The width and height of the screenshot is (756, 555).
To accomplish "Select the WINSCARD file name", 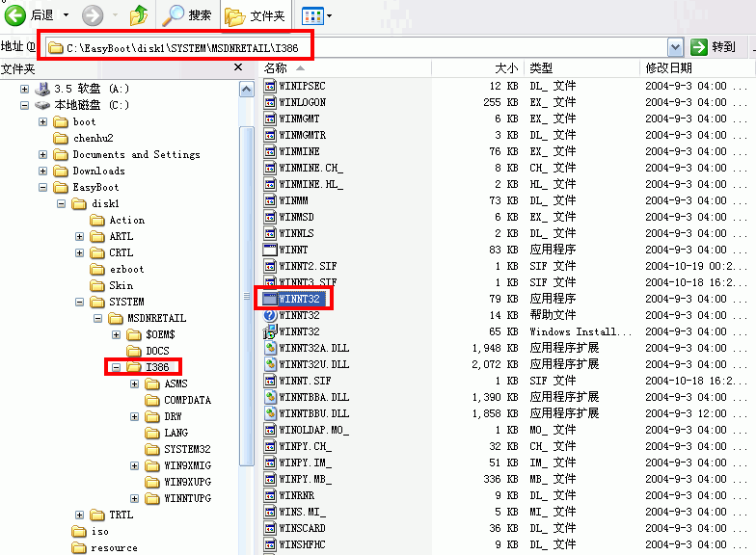I will pyautogui.click(x=302, y=528).
